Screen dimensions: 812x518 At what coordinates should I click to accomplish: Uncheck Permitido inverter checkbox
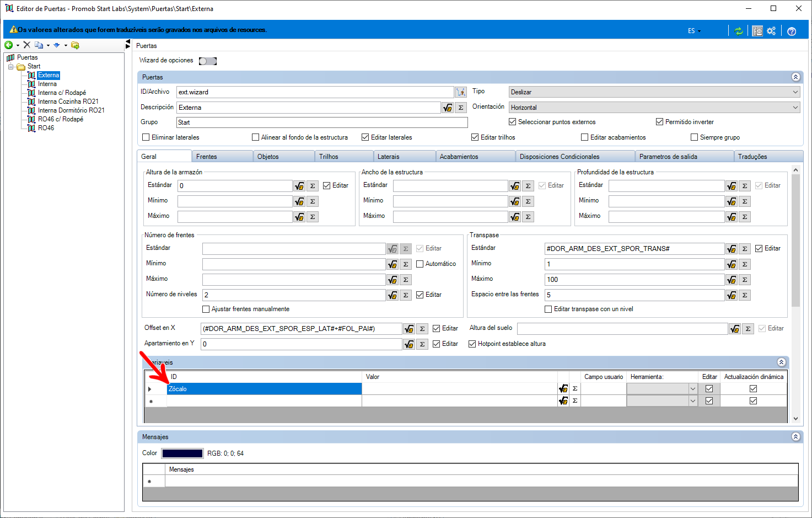coord(659,122)
